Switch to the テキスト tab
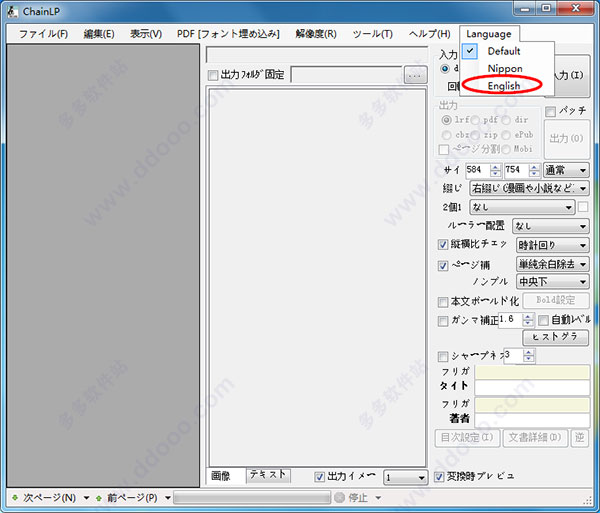 pyautogui.click(x=268, y=475)
